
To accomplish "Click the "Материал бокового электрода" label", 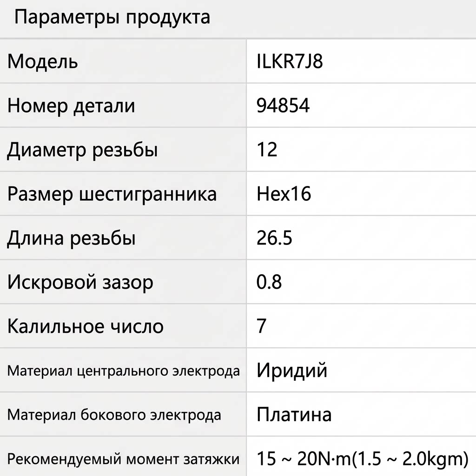I will [114, 415].
